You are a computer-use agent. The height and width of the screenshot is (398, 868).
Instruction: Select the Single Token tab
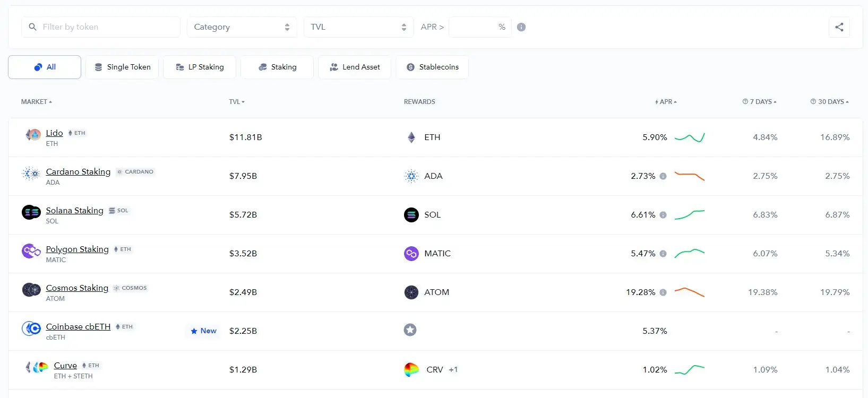pos(122,67)
